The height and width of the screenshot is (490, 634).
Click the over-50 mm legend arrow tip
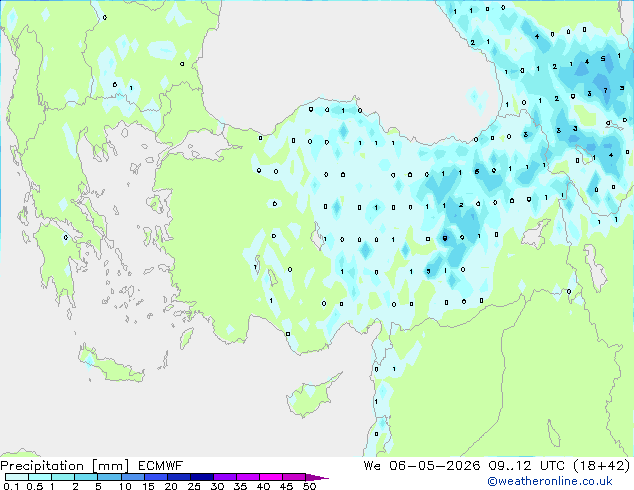point(317,477)
